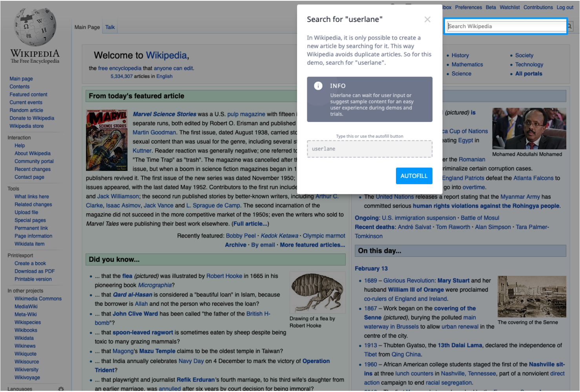Switch to the Talk tab
The image size is (580, 392).
(x=110, y=27)
